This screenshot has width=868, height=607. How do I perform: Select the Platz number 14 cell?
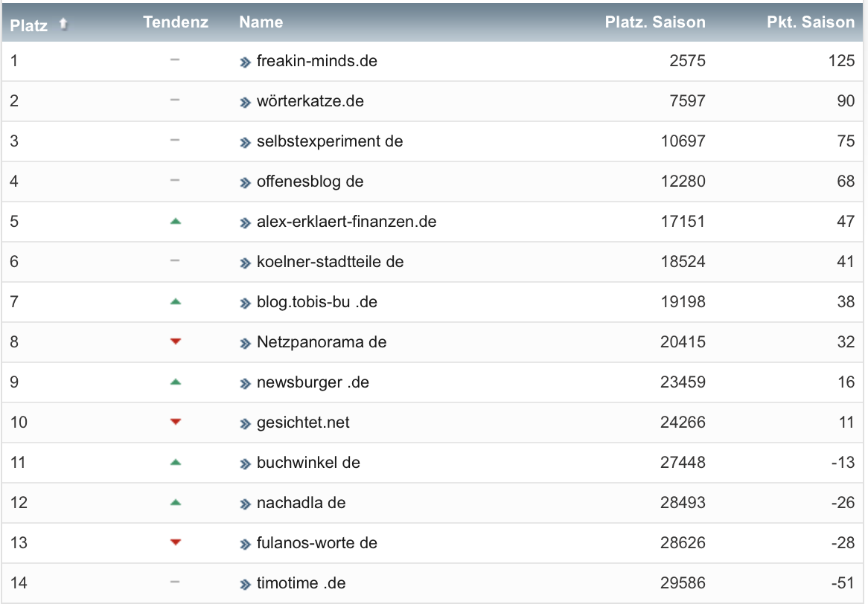pyautogui.click(x=19, y=583)
